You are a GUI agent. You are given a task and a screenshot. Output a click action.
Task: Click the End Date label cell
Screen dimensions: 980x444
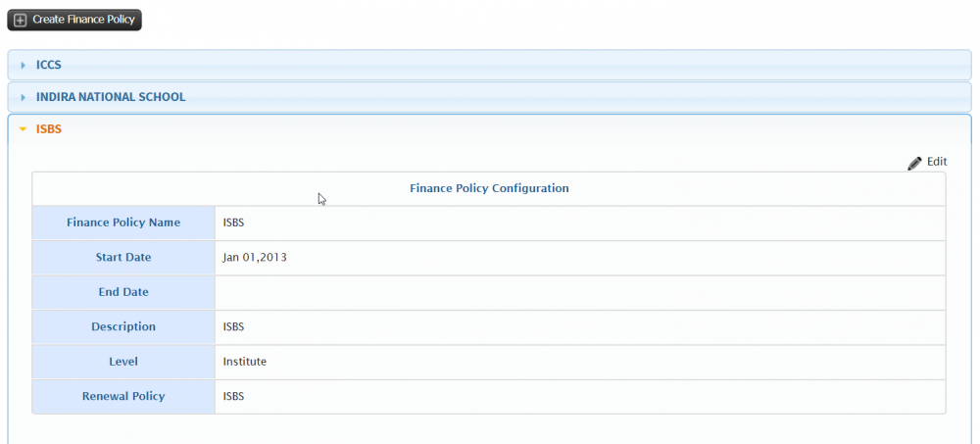(x=123, y=293)
